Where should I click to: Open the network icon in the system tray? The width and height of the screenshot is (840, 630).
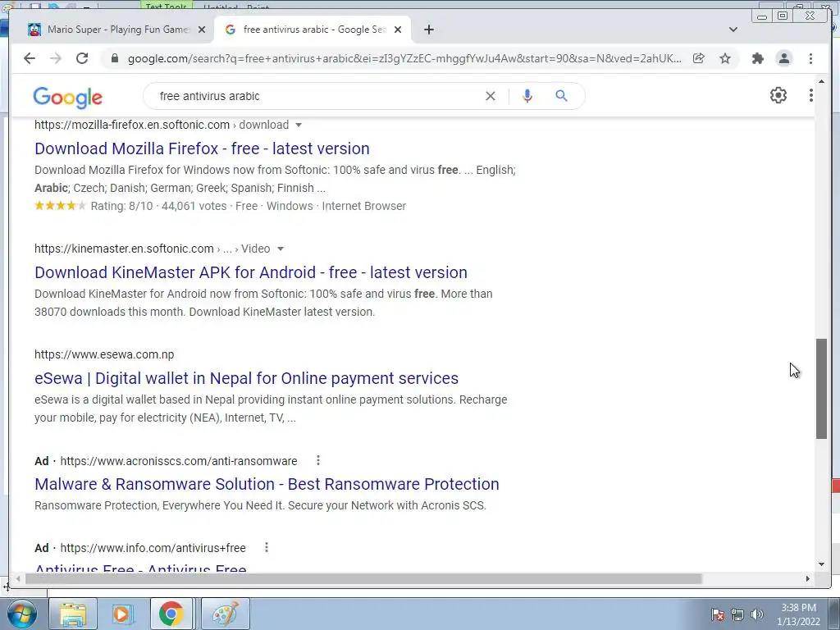coord(737,614)
